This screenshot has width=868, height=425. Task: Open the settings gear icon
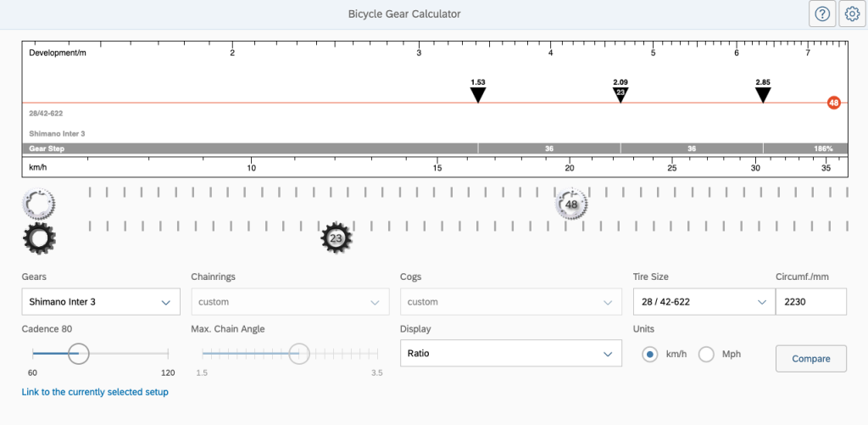pos(852,14)
